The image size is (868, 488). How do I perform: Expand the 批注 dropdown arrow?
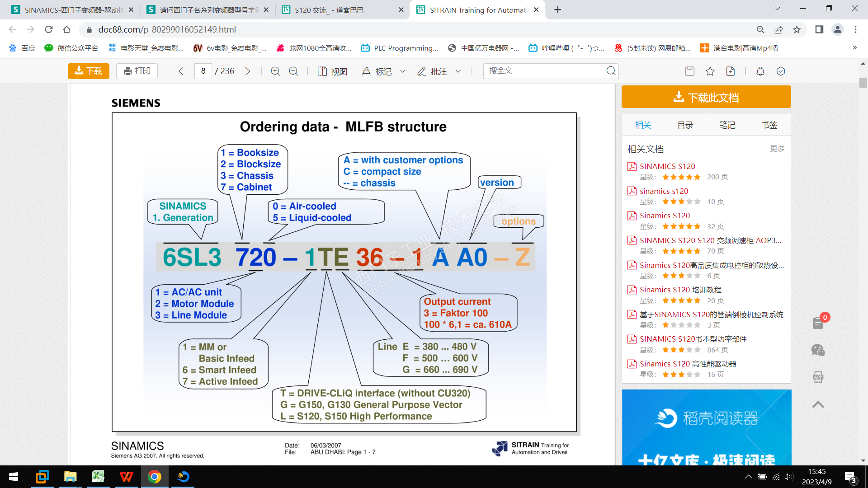458,71
